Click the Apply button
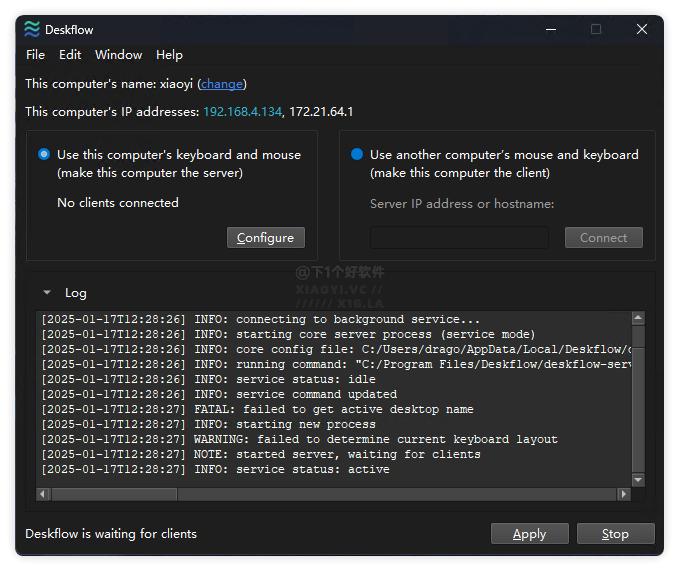Screen dimensions: 679x571 click(x=529, y=534)
